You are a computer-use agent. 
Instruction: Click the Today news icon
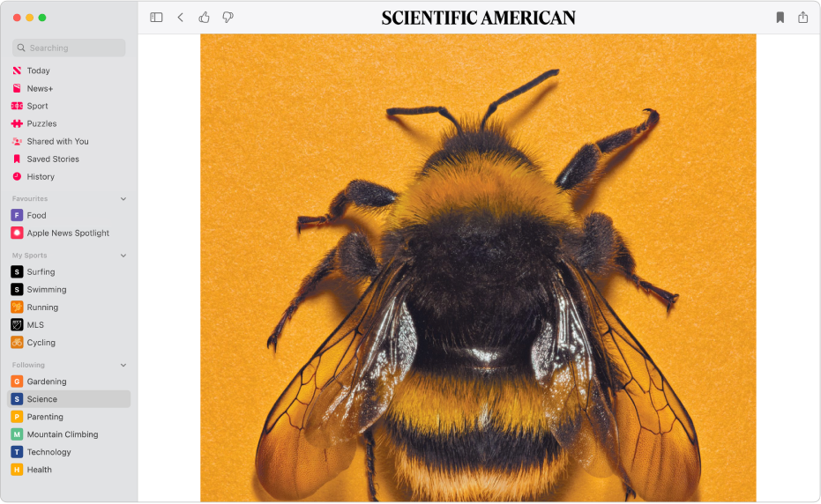pos(17,70)
